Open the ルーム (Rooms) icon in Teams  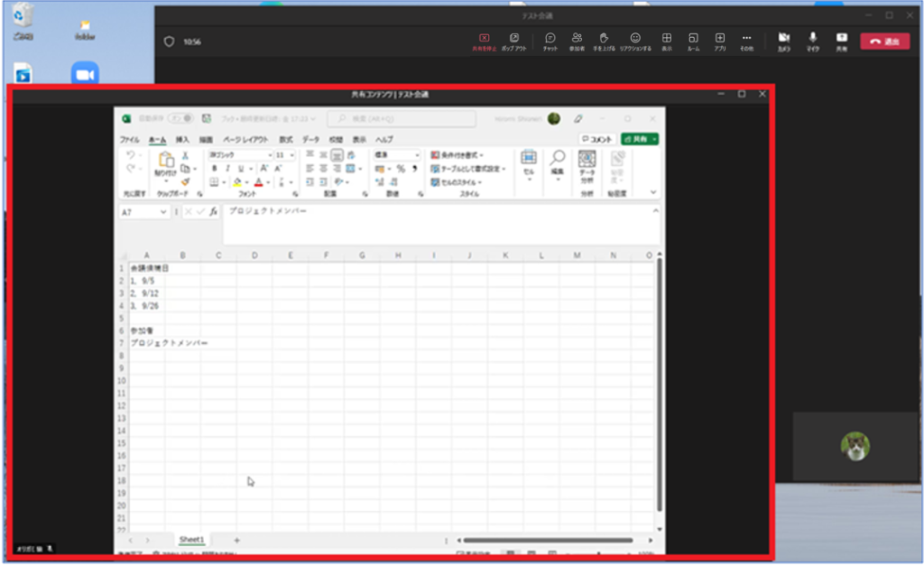click(x=693, y=41)
